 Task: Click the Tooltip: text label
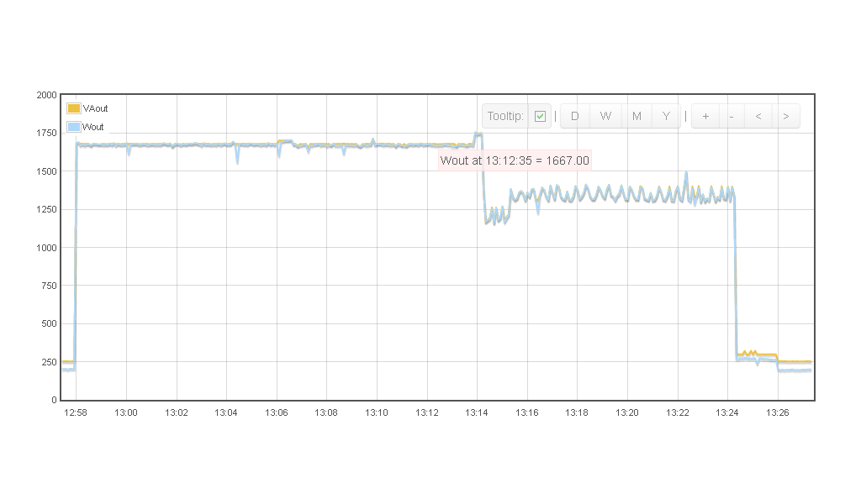point(505,116)
